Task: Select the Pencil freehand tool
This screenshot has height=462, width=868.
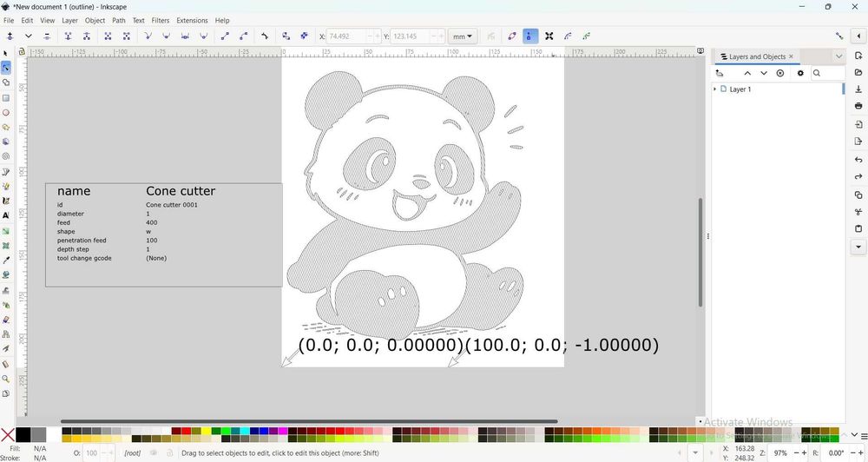Action: point(5,186)
